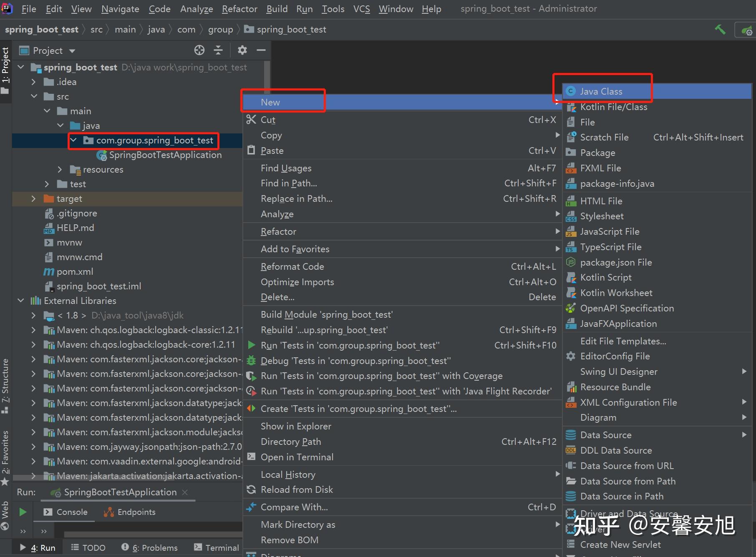
Task: Collapse the src folder in project tree
Action: (34, 96)
